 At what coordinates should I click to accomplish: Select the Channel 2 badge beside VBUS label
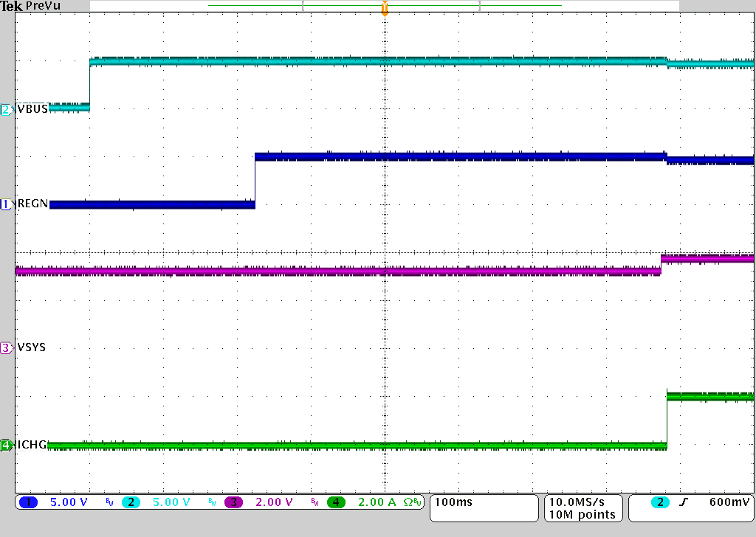(6, 108)
